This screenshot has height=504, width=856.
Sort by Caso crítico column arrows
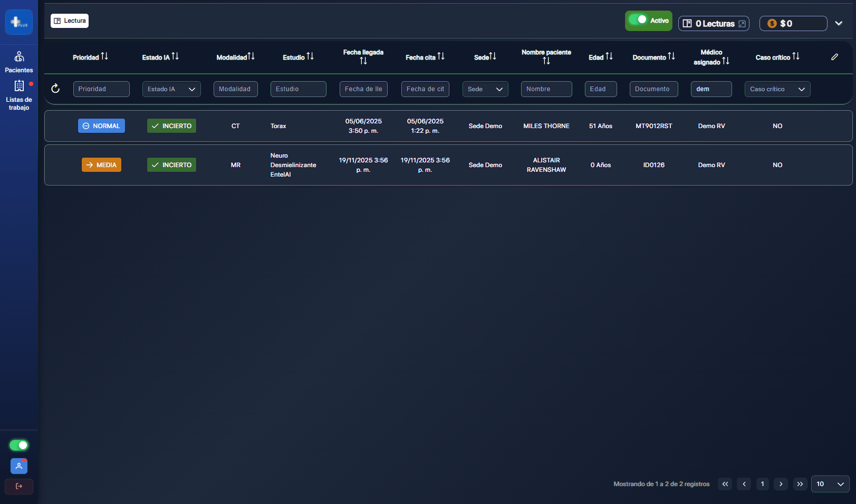point(796,56)
